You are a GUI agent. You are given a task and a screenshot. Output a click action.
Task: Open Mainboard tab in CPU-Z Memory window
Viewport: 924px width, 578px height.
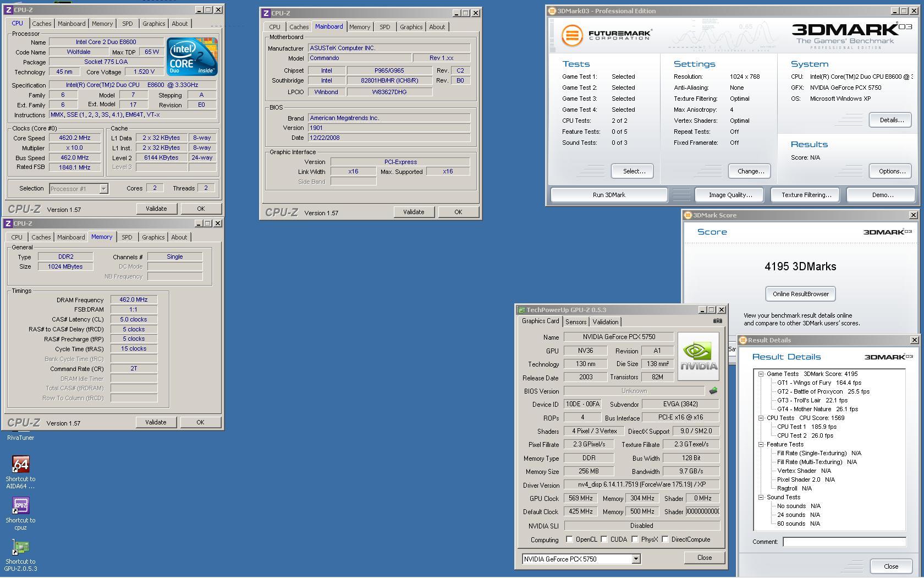pyautogui.click(x=71, y=237)
